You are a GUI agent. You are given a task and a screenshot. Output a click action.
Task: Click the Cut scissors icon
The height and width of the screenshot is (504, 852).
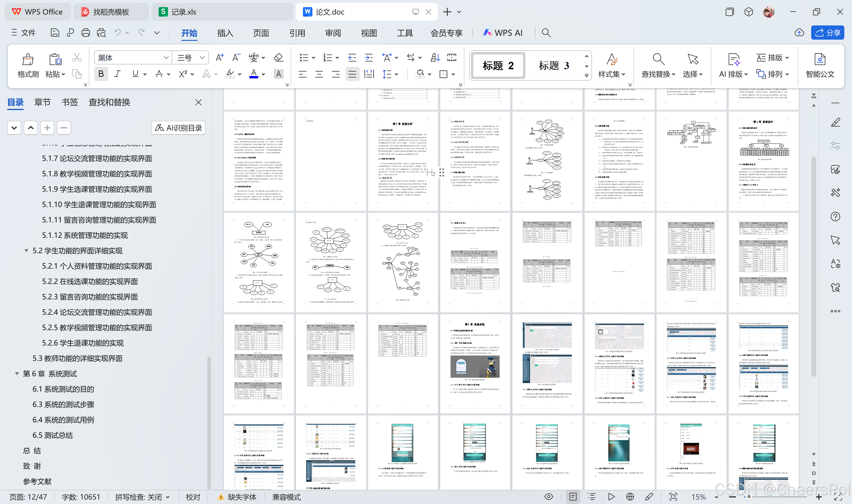coord(77,57)
